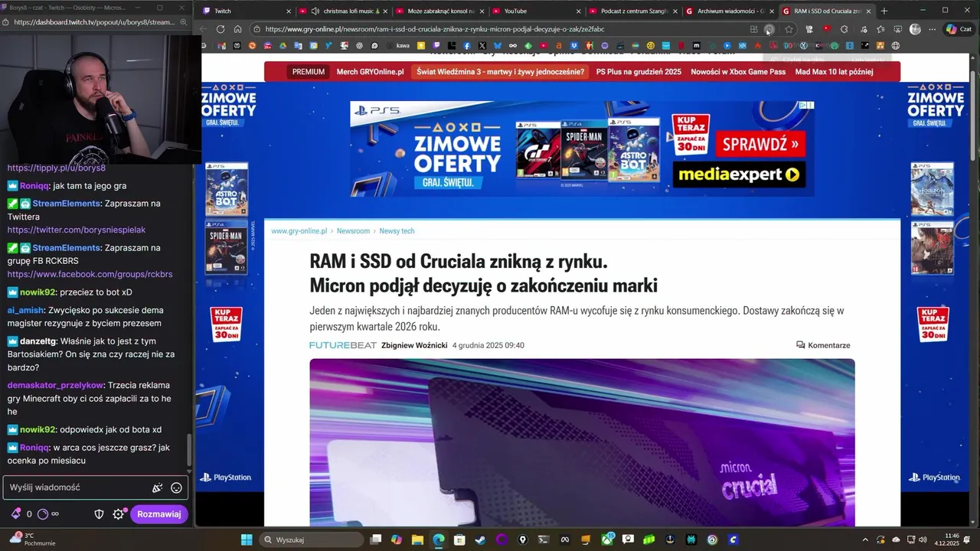Add page to favorites with star icon
Image resolution: width=980 pixels, height=551 pixels.
pos(789,29)
